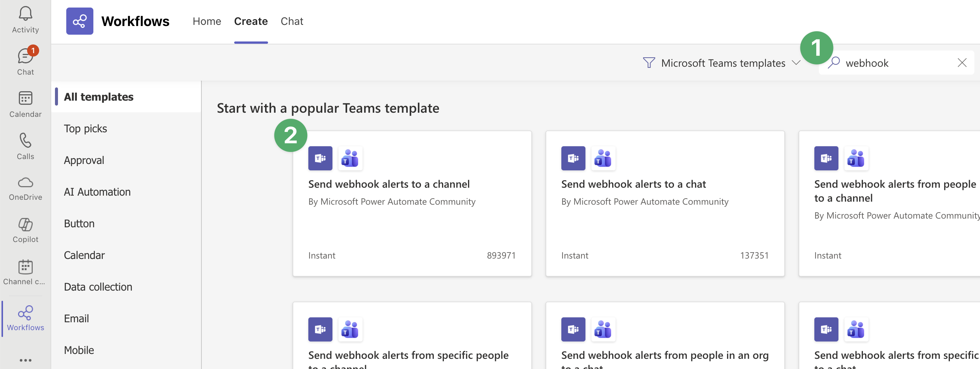Launch Copilot from the sidebar
Image resolution: width=980 pixels, height=369 pixels.
25,230
